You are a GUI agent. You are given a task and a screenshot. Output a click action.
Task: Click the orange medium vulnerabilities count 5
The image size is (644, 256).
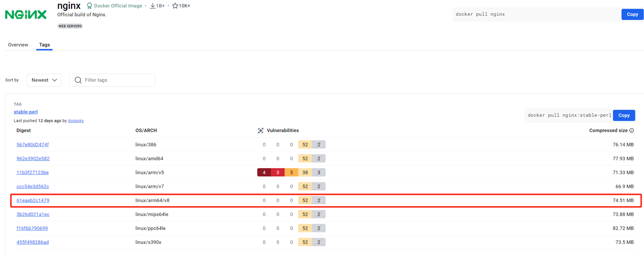tap(291, 173)
